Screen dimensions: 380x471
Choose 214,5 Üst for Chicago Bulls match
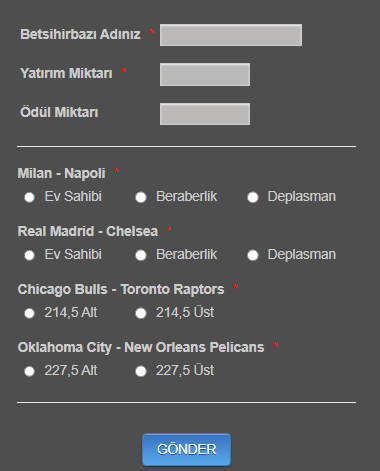pos(141,313)
